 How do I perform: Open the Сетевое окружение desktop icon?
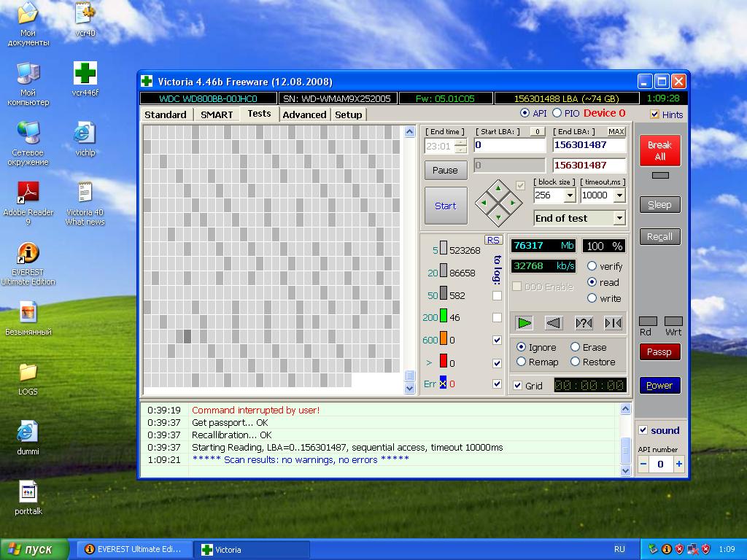tap(28, 144)
